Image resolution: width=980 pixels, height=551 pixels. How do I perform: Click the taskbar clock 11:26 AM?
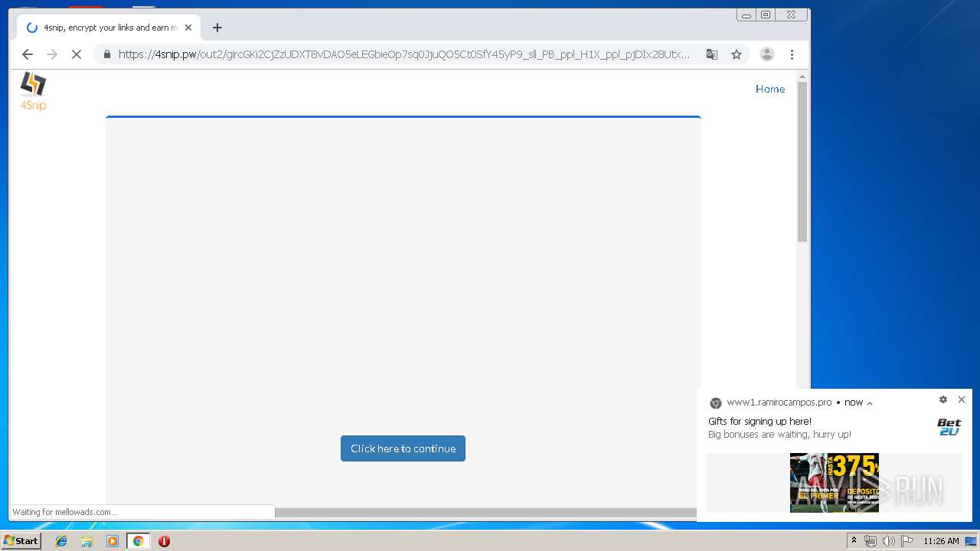click(x=941, y=541)
